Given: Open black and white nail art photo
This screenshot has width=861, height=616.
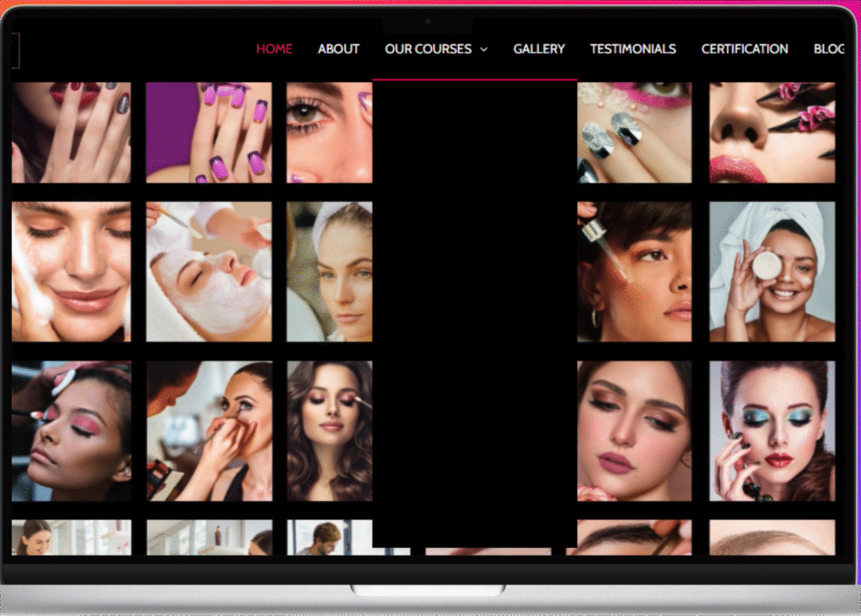Looking at the screenshot, I should (634, 132).
